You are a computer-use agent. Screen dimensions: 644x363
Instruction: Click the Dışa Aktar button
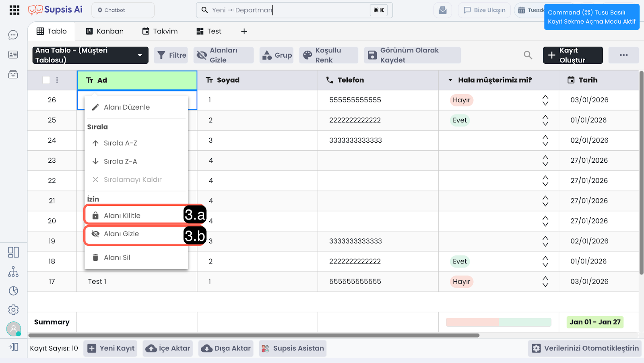coord(227,348)
